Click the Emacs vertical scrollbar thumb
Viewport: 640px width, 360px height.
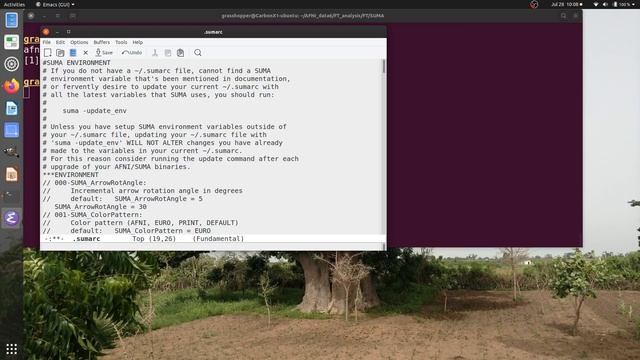pyautogui.click(x=384, y=66)
